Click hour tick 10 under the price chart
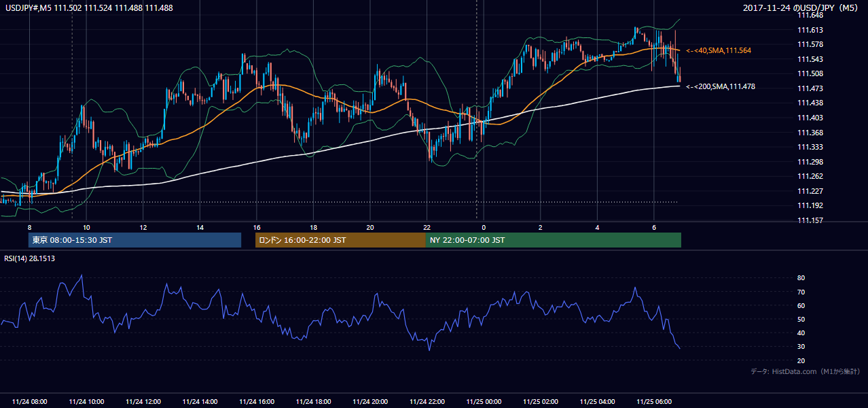Viewport: 868px width, 408px height. pyautogui.click(x=86, y=227)
